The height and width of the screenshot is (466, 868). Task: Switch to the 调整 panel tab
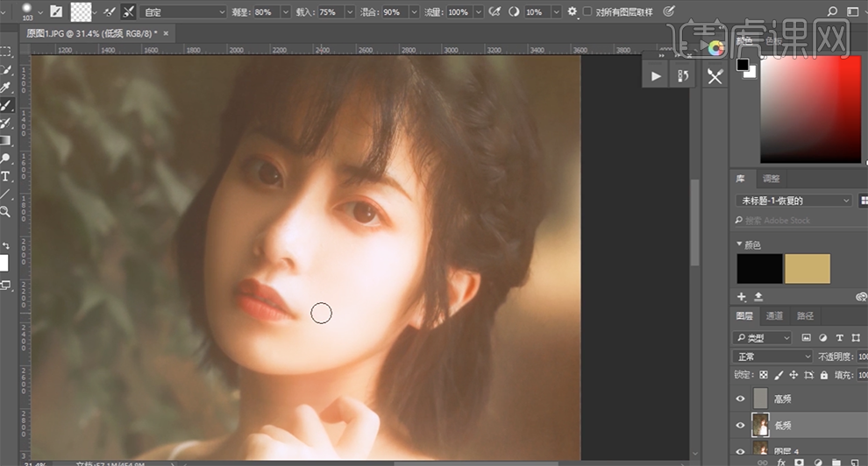click(772, 178)
